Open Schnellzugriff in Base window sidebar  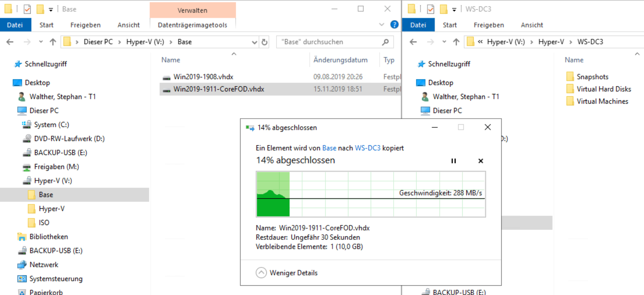pos(46,64)
